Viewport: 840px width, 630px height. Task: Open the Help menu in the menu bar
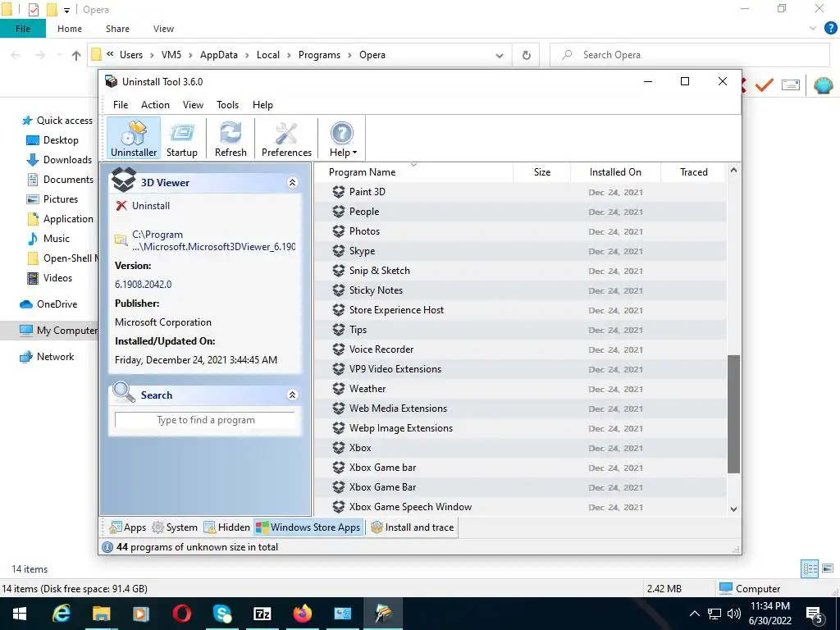pyautogui.click(x=262, y=105)
